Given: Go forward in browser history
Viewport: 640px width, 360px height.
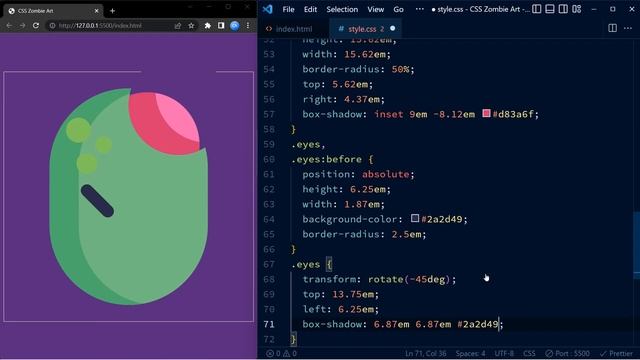Looking at the screenshot, I should 22,25.
